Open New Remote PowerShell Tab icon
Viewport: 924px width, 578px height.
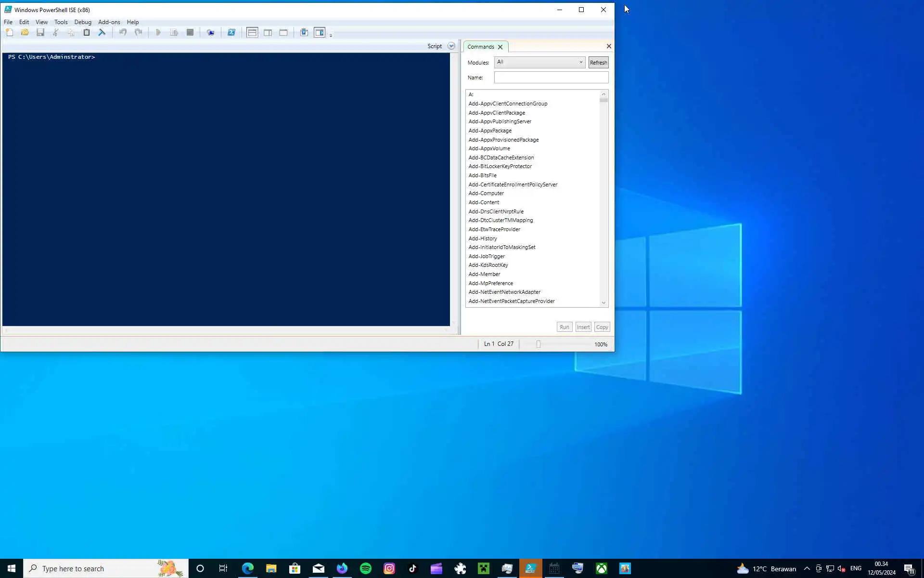(x=210, y=32)
